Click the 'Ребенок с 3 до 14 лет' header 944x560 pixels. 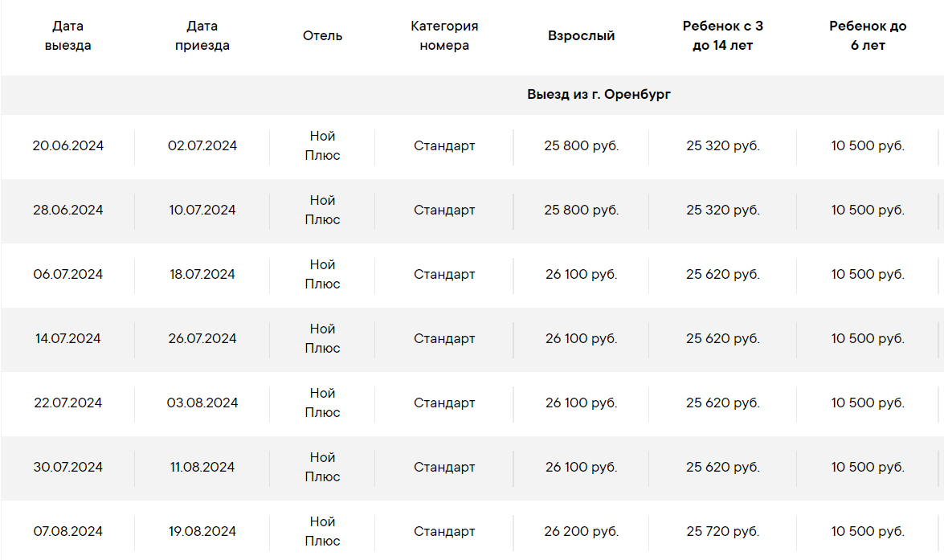click(722, 35)
